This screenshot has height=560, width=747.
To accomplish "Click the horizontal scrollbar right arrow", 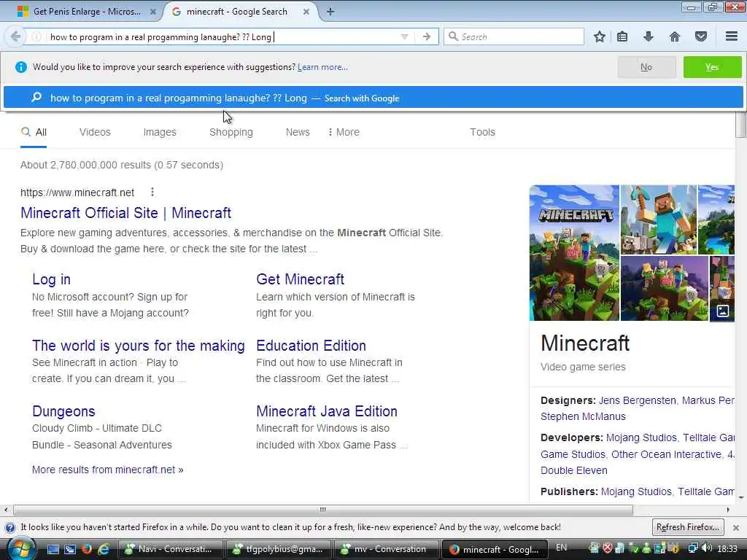I will click(x=728, y=510).
